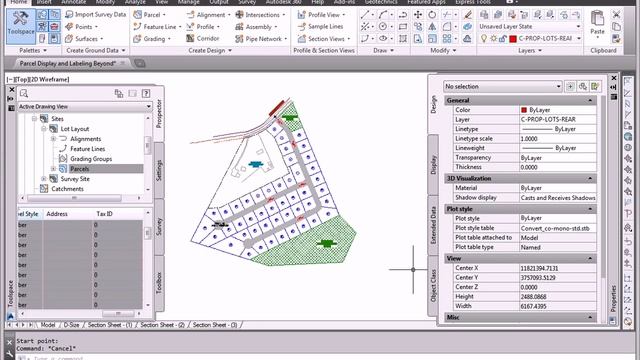Click the Toolspace preview magnifier icon
Viewport: 640px width, 360px height.
pos(24,93)
